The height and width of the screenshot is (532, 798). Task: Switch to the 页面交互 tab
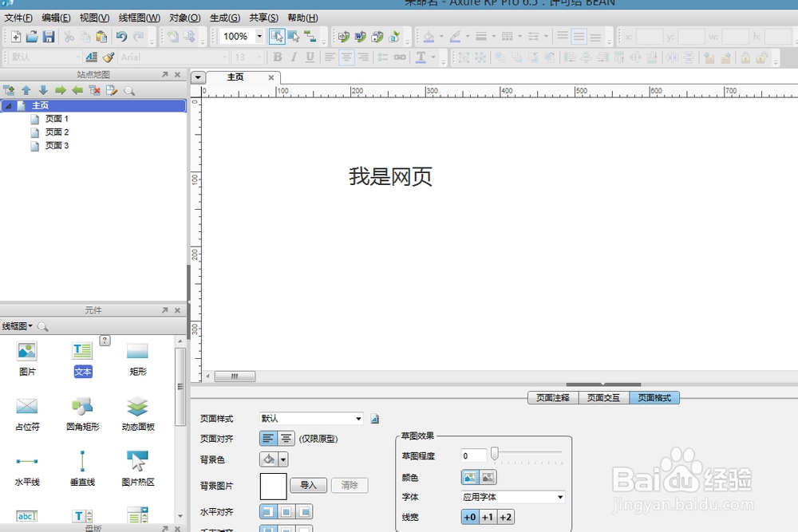click(604, 398)
